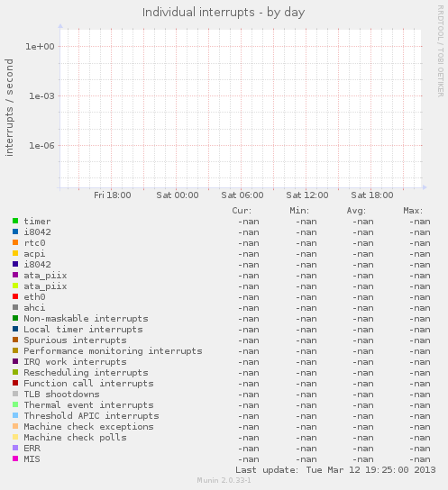Click the TLB shootdowns gray swatch

[x=15, y=394]
